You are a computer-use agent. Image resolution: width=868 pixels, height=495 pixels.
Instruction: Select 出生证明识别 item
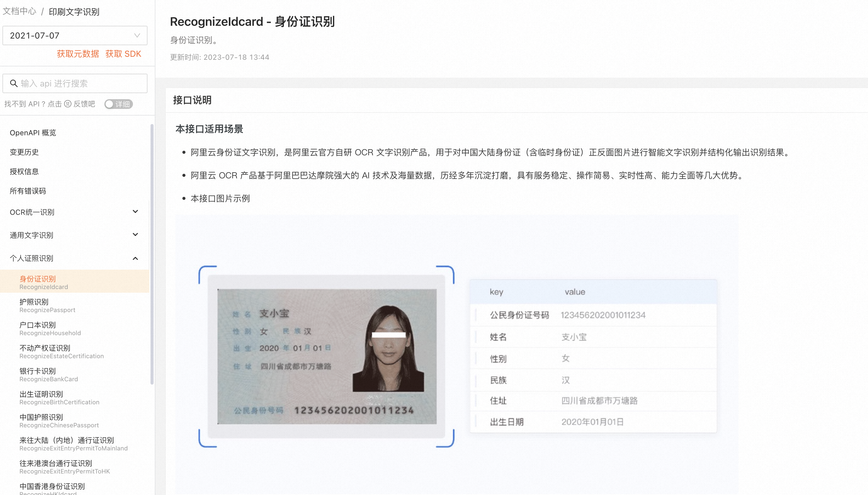pyautogui.click(x=74, y=398)
